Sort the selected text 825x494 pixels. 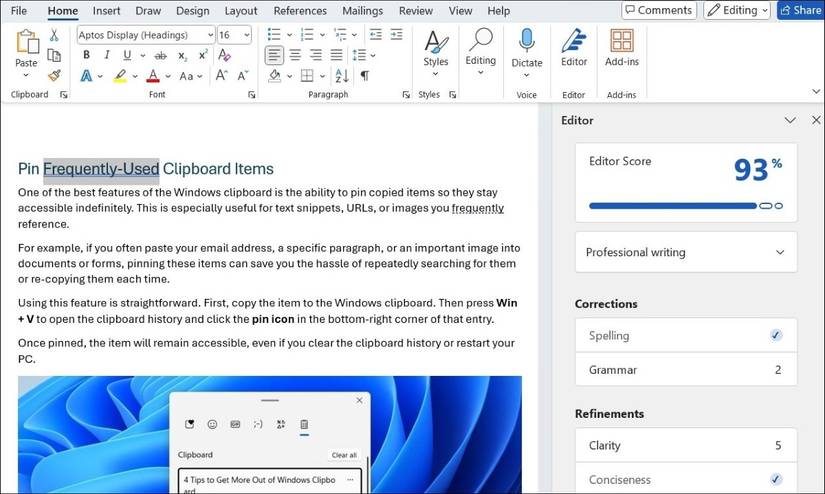[x=342, y=76]
